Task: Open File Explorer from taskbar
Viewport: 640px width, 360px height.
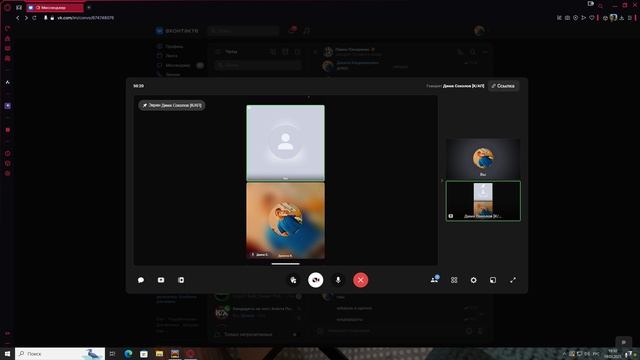Action: [x=159, y=353]
